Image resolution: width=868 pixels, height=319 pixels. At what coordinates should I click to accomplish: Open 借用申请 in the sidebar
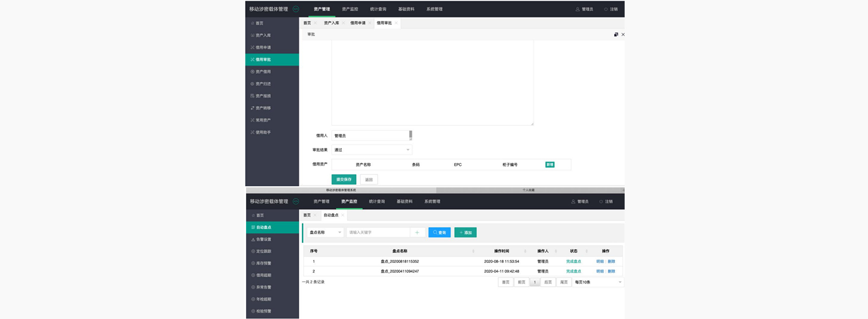(263, 47)
